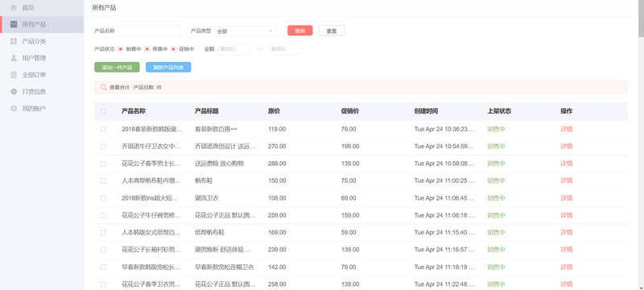The width and height of the screenshot is (644, 290).
Task: Open 详情 for the 帆布鞋 150.00 row
Action: pyautogui.click(x=567, y=180)
